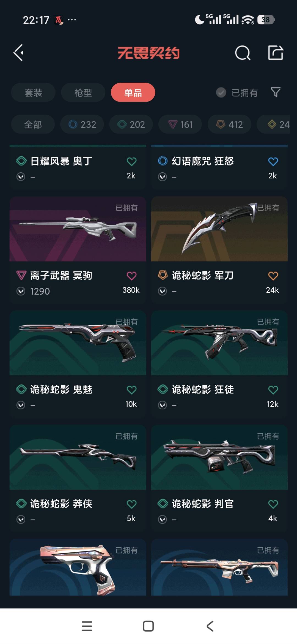
Task: Tap heart icon on 幻语魔咒 狂怒
Action: (x=273, y=161)
